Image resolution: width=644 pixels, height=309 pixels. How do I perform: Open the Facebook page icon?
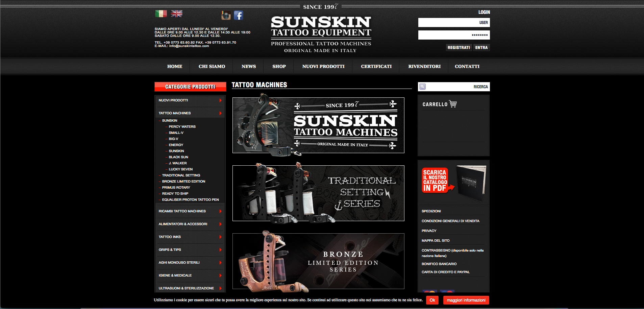click(x=239, y=15)
